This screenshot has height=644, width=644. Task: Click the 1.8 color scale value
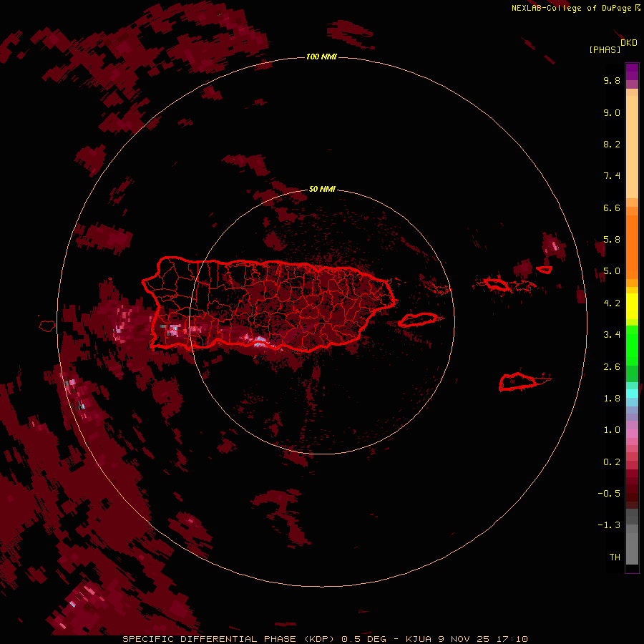pyautogui.click(x=612, y=399)
